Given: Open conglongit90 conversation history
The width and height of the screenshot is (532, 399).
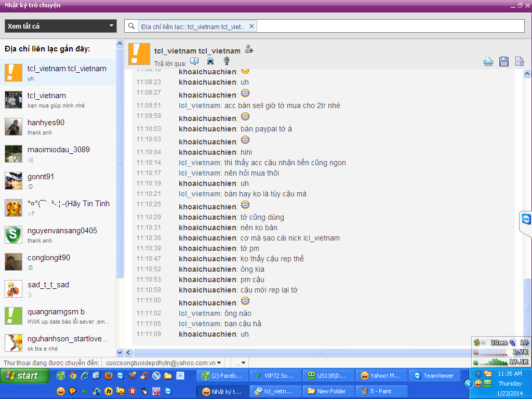Looking at the screenshot, I should point(58,262).
